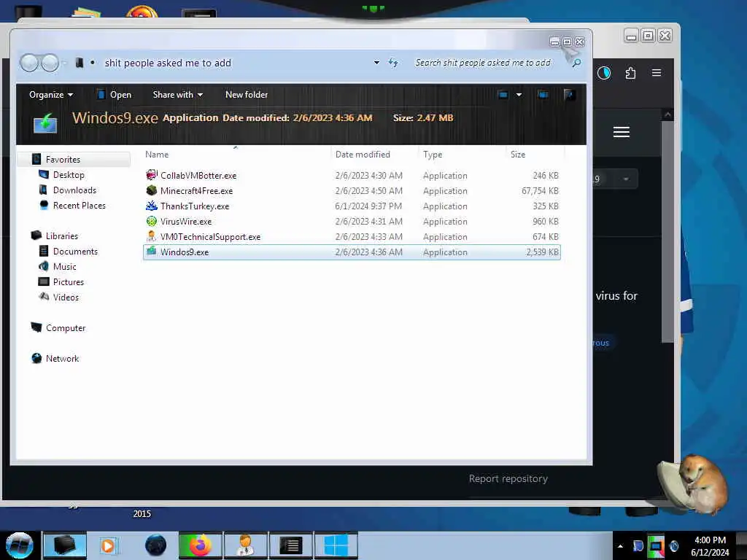Sort by the Name column header
747x560 pixels.
(157, 155)
